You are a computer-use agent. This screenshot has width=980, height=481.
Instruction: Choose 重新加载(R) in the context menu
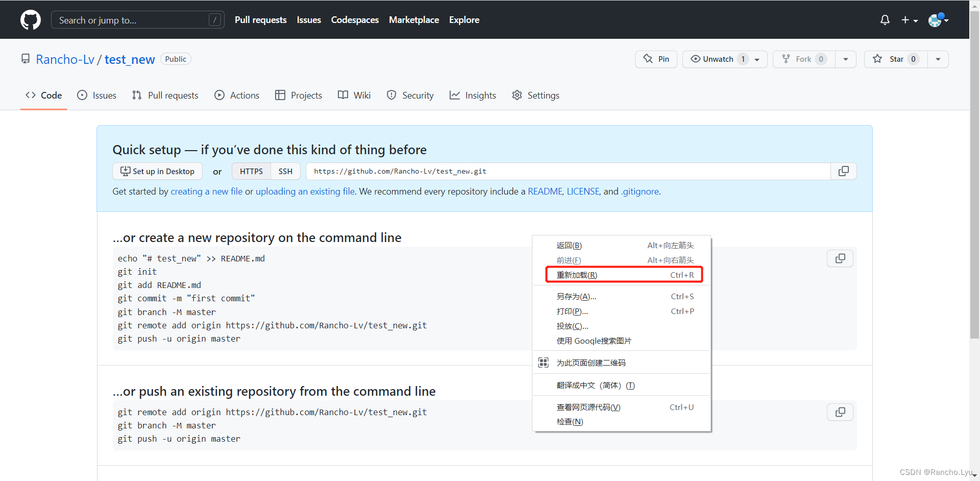click(x=622, y=275)
